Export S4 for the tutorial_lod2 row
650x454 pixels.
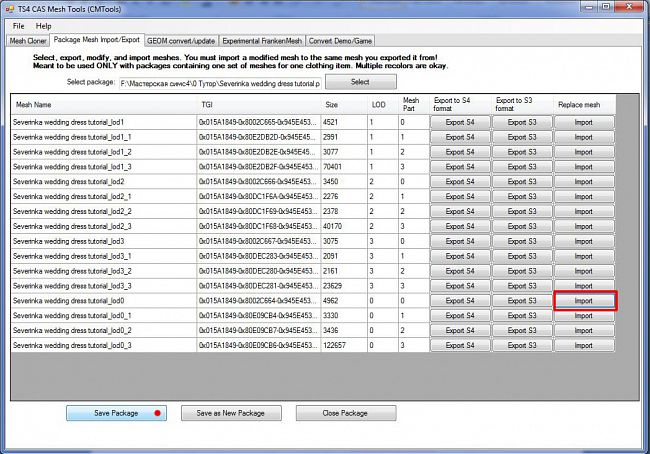[460, 182]
